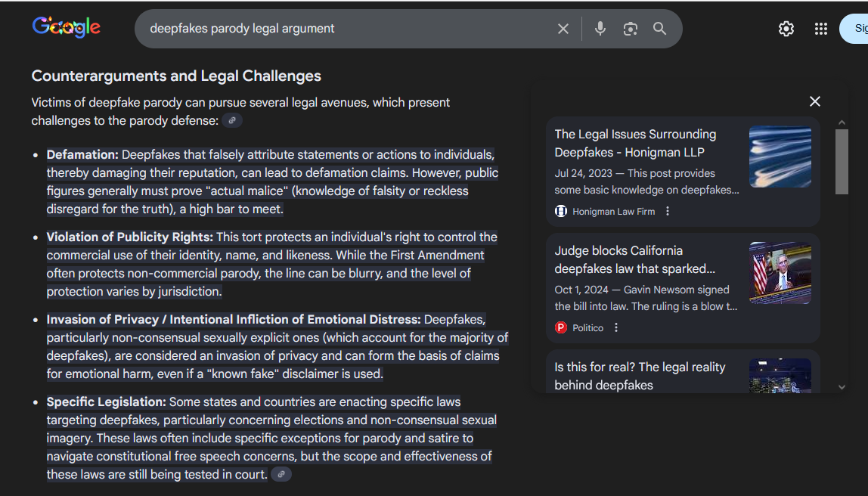Click 'Oct 1, 2024 — Gavin Newsom signed' snippet

[642, 290]
